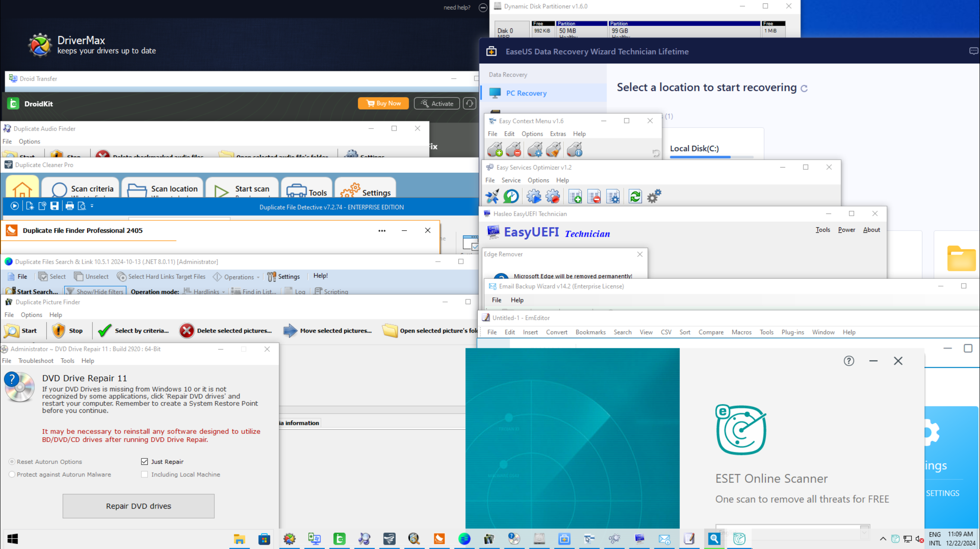
Task: Click the print preview icon in Duplicate File Detective
Action: point(82,206)
